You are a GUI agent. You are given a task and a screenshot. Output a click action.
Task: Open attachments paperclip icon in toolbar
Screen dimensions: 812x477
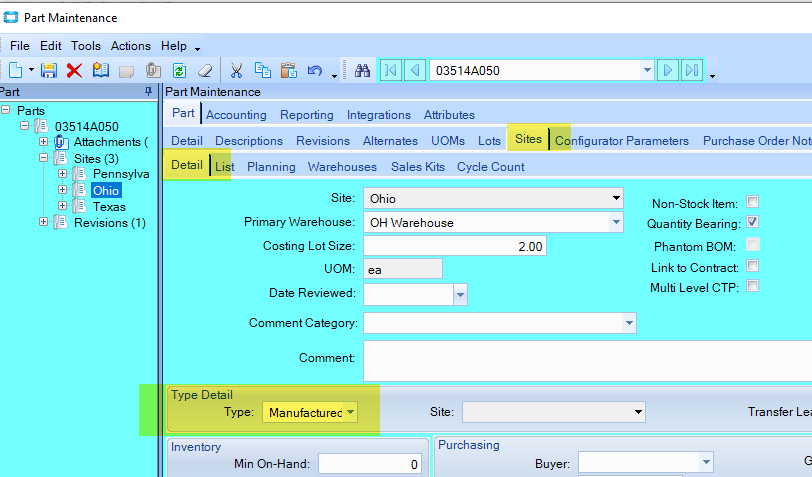pos(153,70)
